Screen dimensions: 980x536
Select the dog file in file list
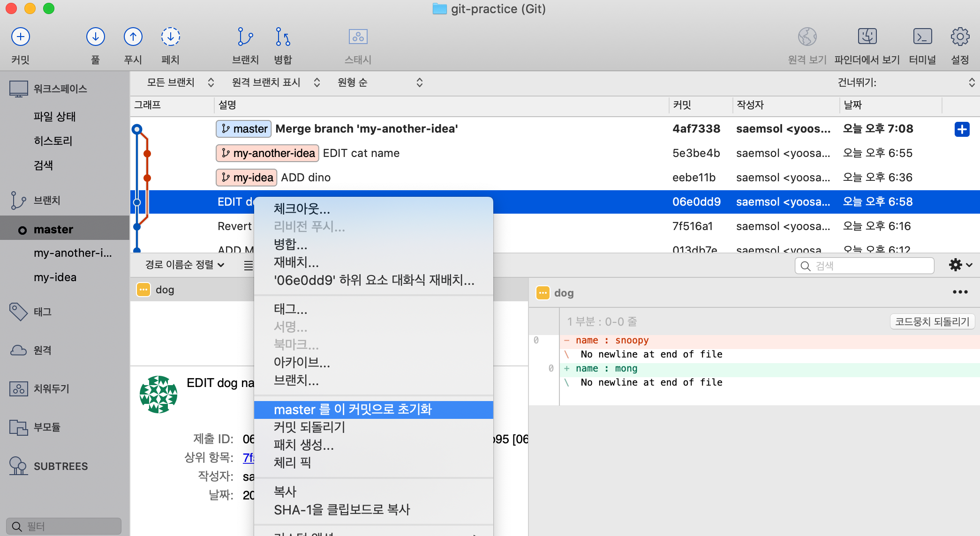click(192, 290)
